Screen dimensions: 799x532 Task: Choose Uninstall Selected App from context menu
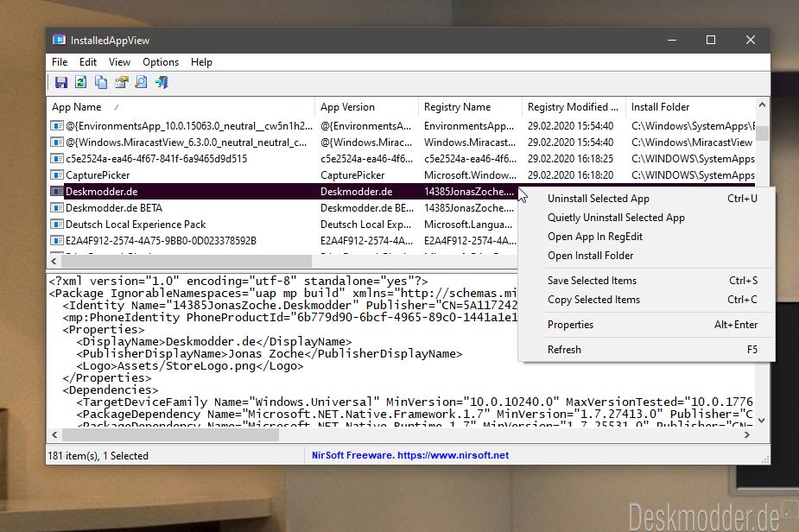pos(646,199)
